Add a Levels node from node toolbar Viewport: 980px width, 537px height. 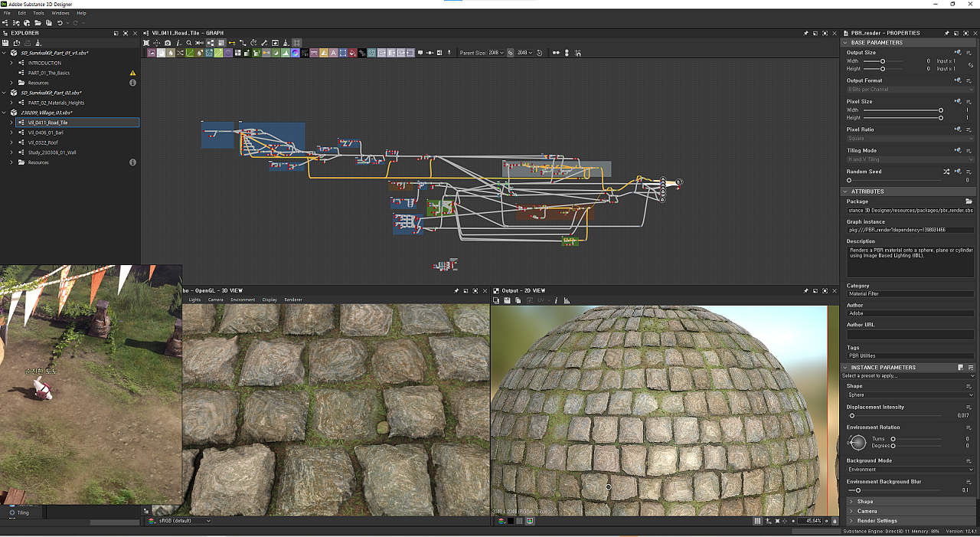click(x=286, y=53)
